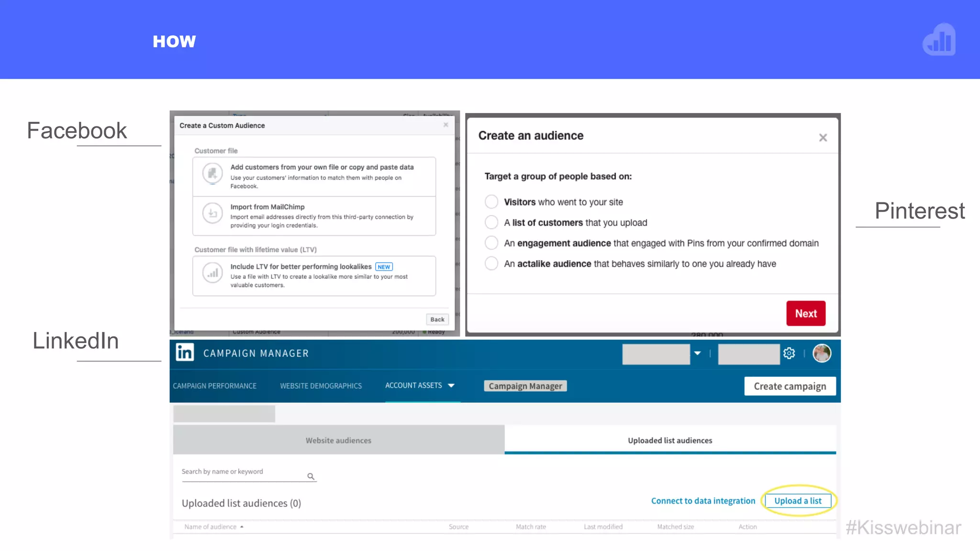The height and width of the screenshot is (551, 980).
Task: Click the Upload a list button
Action: tap(798, 501)
